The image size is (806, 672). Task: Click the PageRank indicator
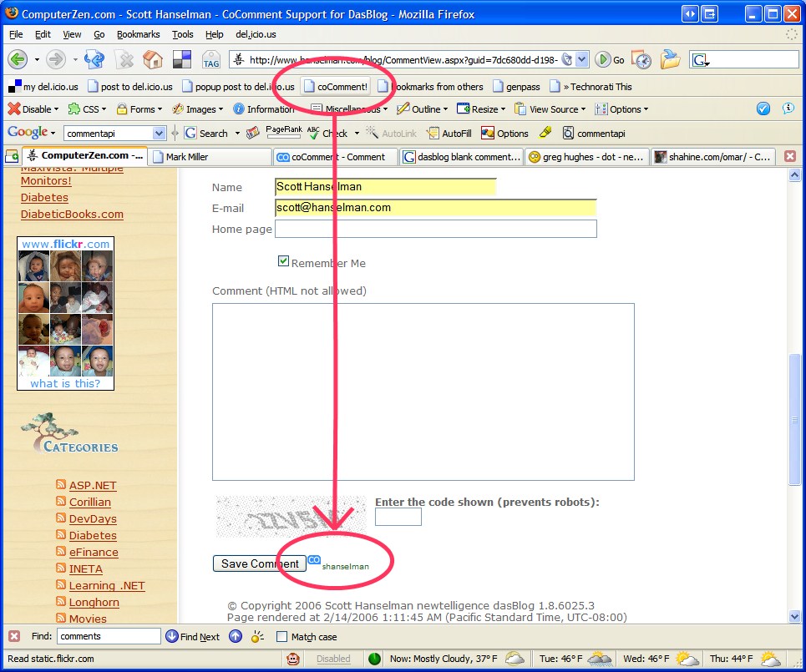click(284, 133)
